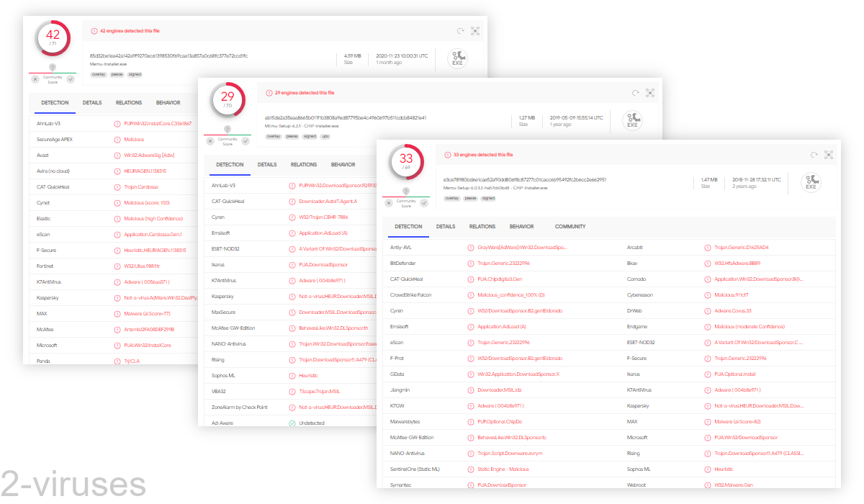Open BEHAVIOR tab in the 29-detection report
The image size is (864, 504).
[x=343, y=165]
